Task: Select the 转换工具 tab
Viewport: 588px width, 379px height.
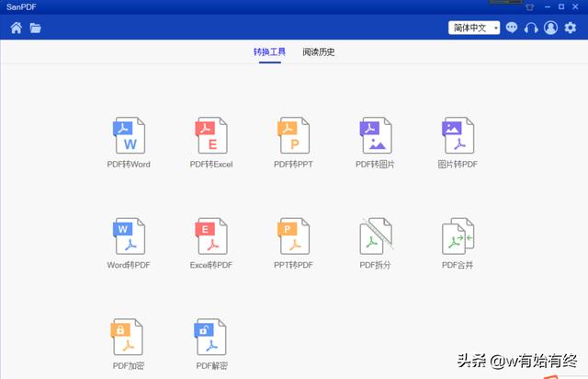Action: [x=269, y=52]
